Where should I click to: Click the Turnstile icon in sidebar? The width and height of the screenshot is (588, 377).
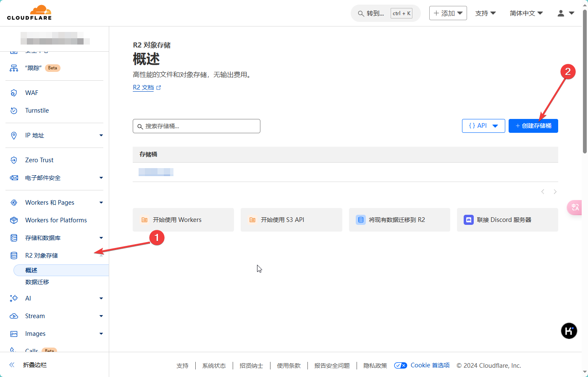point(14,111)
